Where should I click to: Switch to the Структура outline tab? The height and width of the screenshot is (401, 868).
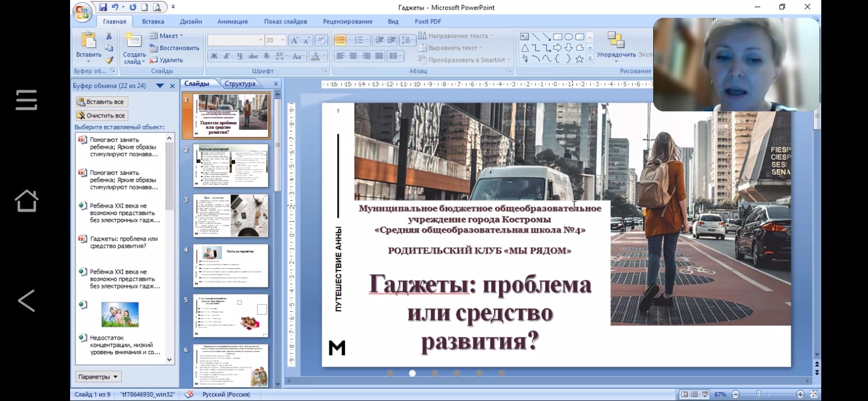240,84
